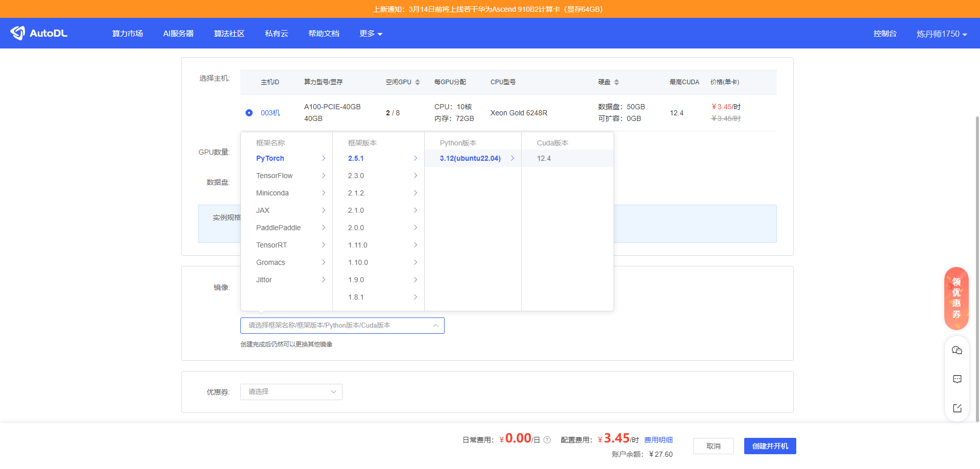The height and width of the screenshot is (469, 980).
Task: Go to 算法社区 page
Action: pos(229,34)
